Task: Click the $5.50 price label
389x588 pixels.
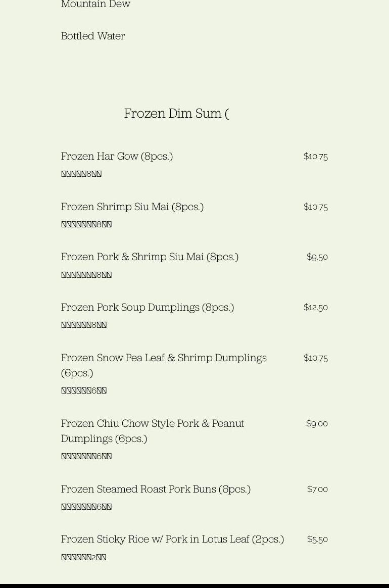Action: point(317,539)
